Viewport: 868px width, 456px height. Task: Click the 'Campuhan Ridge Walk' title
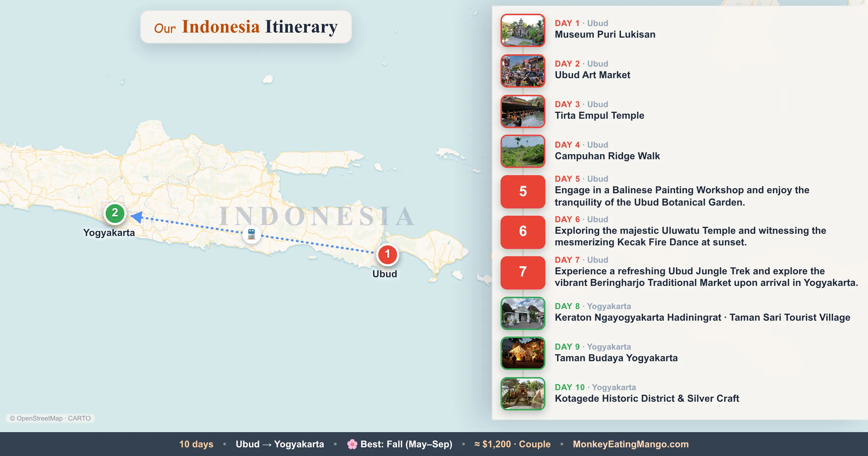(607, 156)
